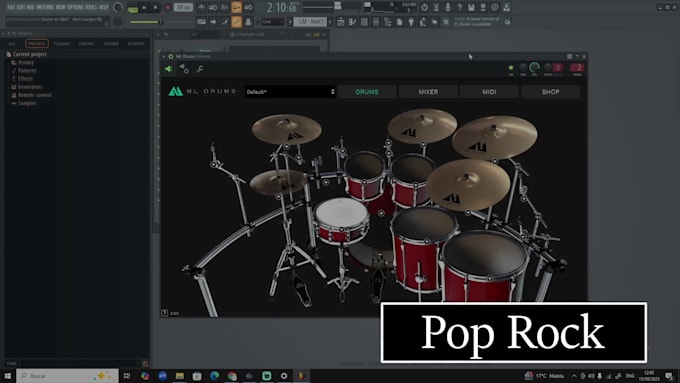Click the stop transport button
Screen dimensions: 680x383
(156, 7)
